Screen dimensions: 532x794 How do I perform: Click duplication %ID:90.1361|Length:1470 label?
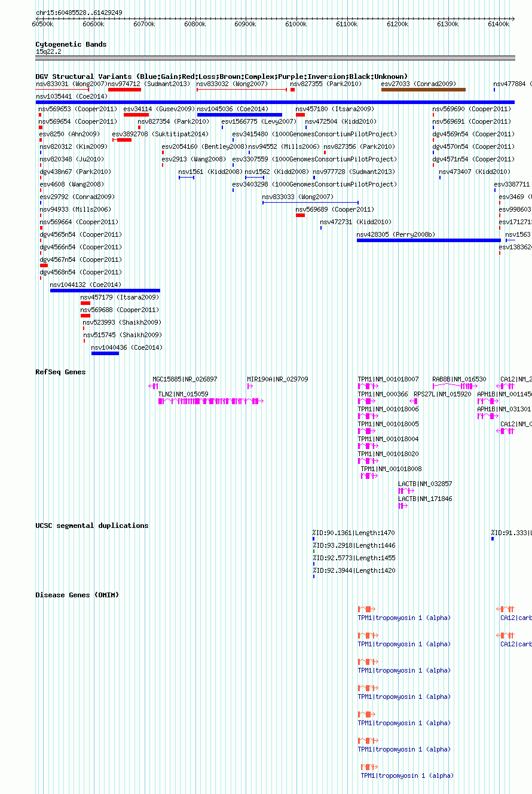pyautogui.click(x=353, y=533)
